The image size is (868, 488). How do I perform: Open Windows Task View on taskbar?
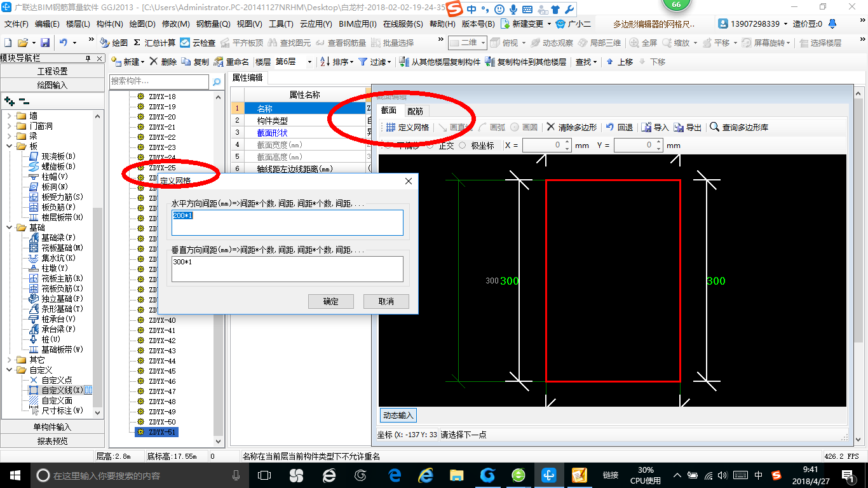pos(264,475)
